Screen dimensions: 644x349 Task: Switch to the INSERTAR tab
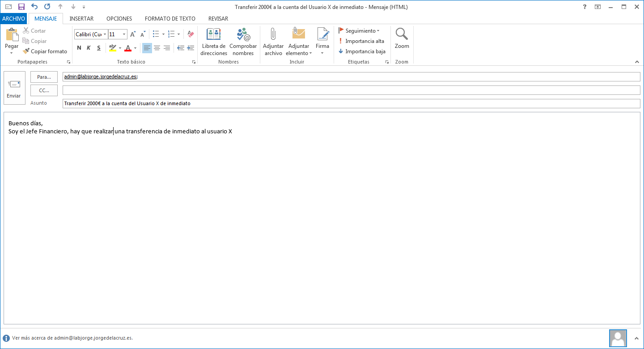coord(81,19)
